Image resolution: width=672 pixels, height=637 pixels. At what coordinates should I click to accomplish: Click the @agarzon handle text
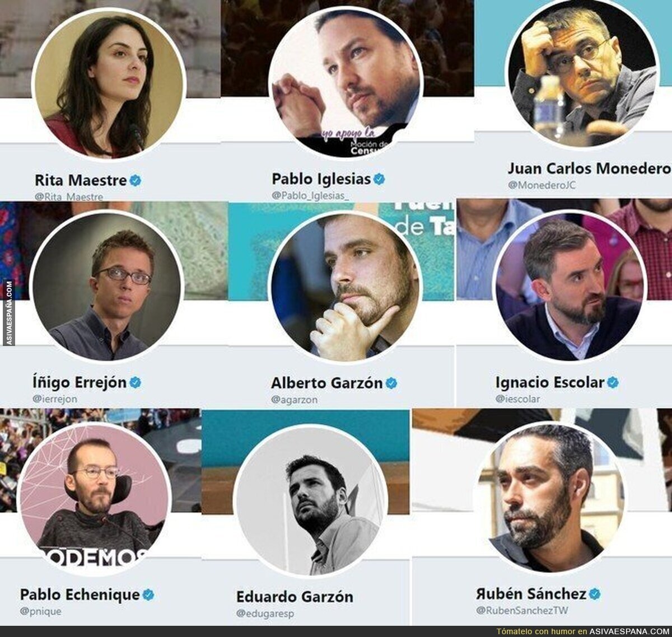(x=295, y=400)
